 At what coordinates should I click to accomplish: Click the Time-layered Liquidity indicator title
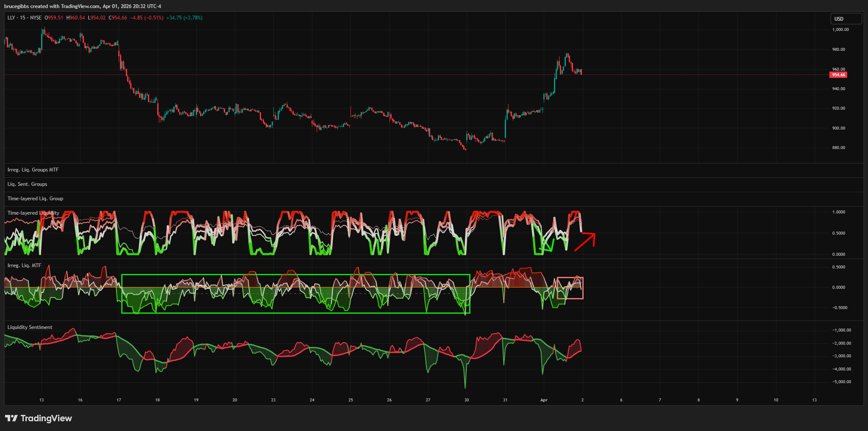(x=33, y=213)
